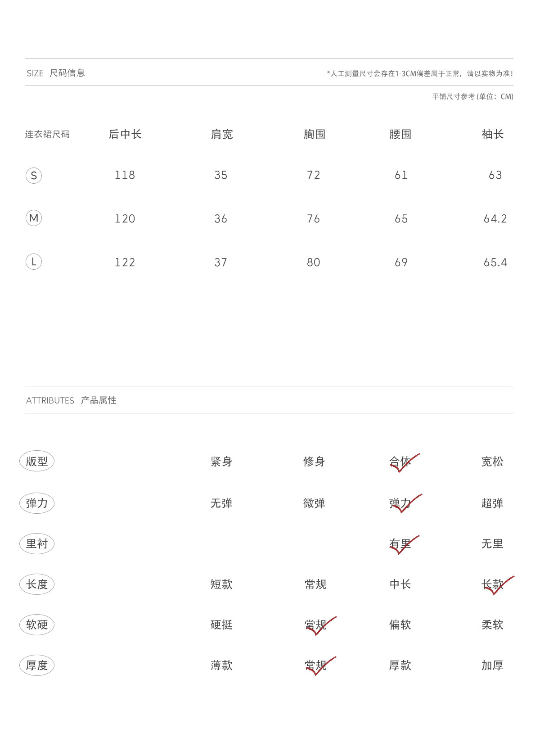Viewport: 540px width, 756px height.
Task: Click the circled L size badge
Action: [x=34, y=262]
